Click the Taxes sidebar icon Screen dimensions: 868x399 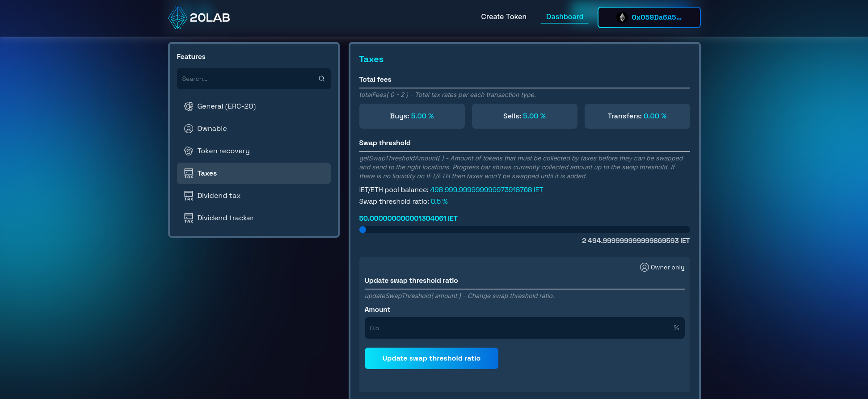[189, 173]
